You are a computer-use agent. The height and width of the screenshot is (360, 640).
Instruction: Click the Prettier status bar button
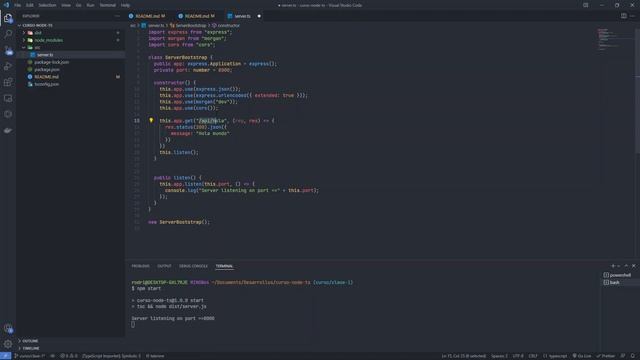click(605, 356)
